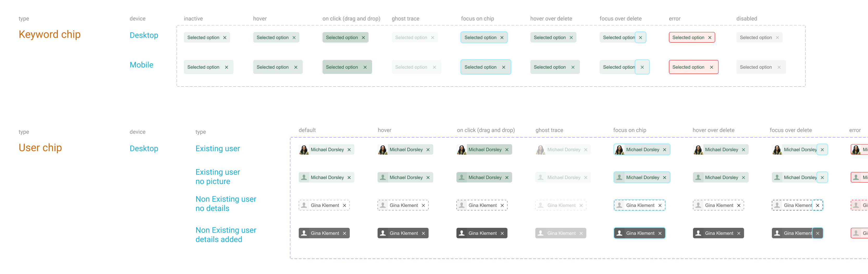Delete the on-click desktop keyword chip
Image resolution: width=868 pixels, height=274 pixels.
(x=363, y=38)
